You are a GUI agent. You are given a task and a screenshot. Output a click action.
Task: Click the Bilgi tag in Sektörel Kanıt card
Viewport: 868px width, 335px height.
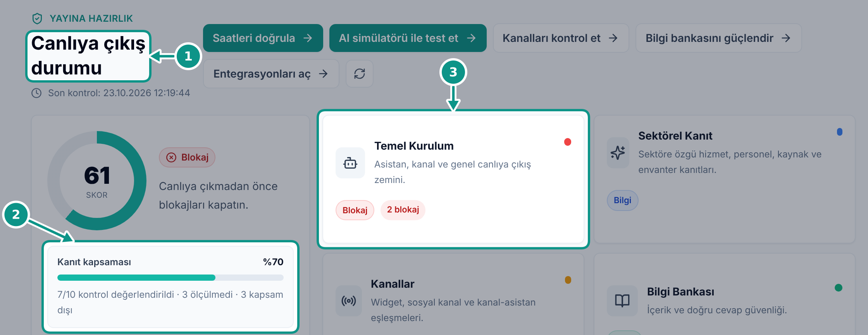click(x=623, y=200)
